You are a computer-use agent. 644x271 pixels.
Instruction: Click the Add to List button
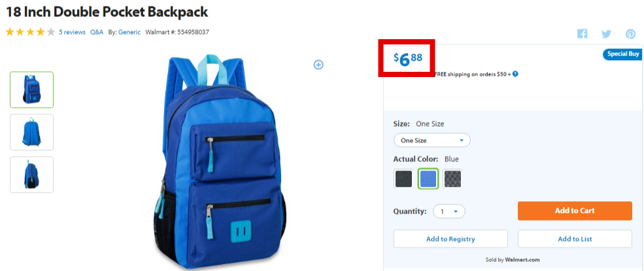tap(575, 238)
